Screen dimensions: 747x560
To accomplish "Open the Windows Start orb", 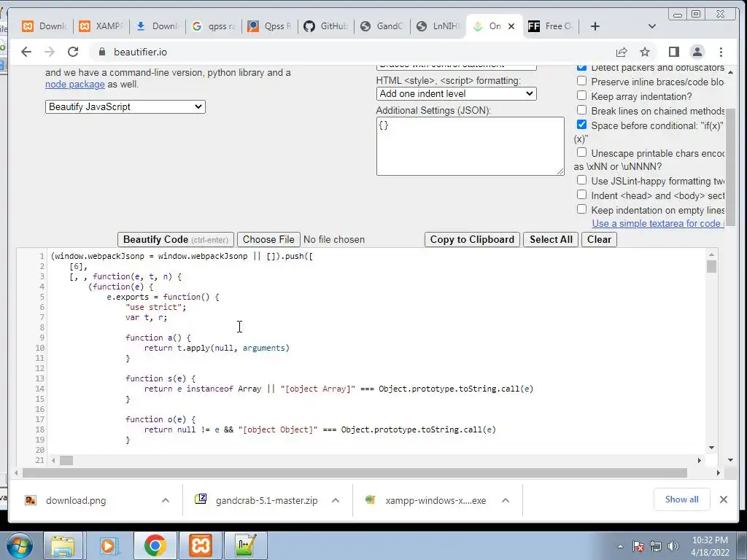I will [19, 545].
